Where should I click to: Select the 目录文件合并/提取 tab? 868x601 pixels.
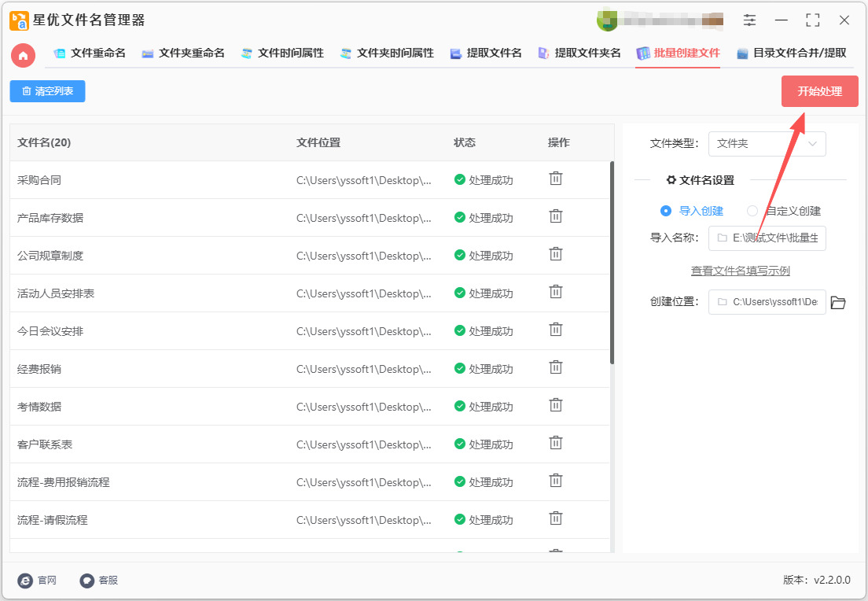pyautogui.click(x=792, y=53)
